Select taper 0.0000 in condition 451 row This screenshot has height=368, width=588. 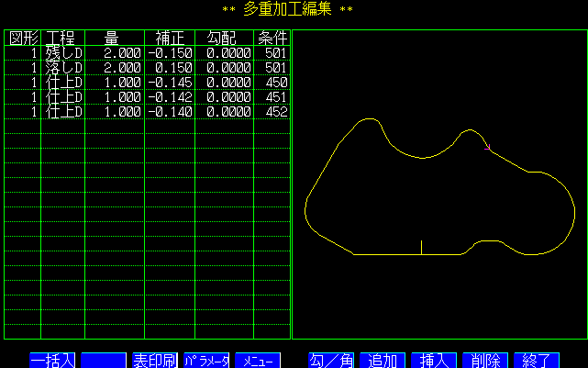[x=228, y=97]
